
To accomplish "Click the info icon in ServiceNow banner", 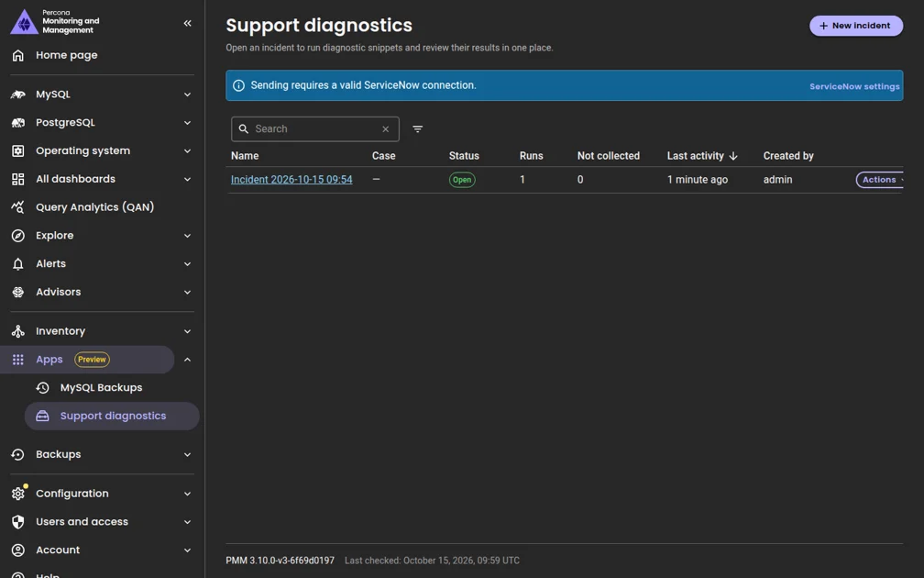I will click(238, 85).
